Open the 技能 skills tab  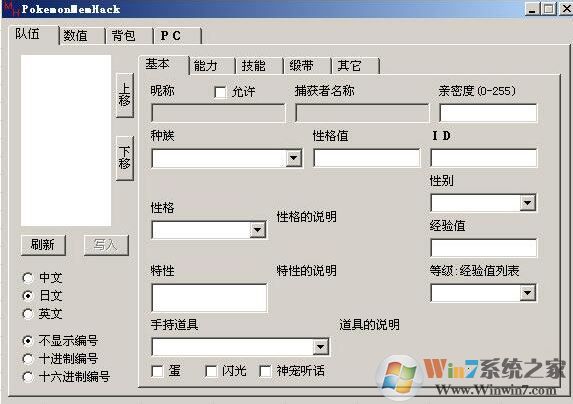[259, 66]
